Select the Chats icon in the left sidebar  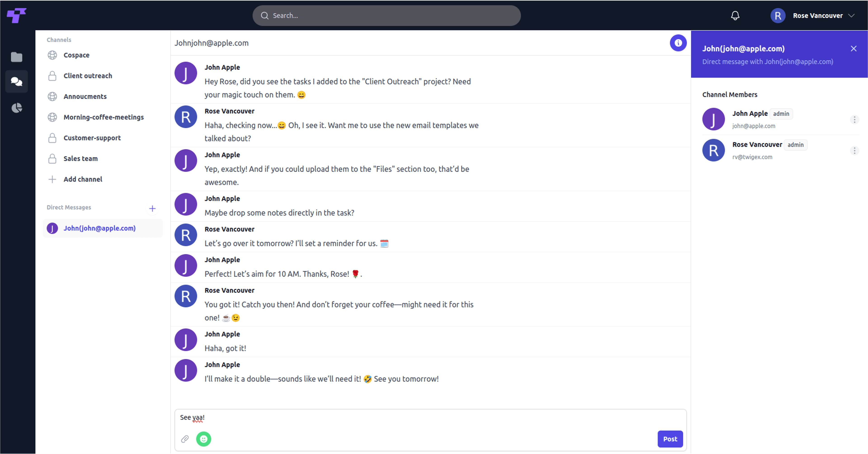(17, 81)
